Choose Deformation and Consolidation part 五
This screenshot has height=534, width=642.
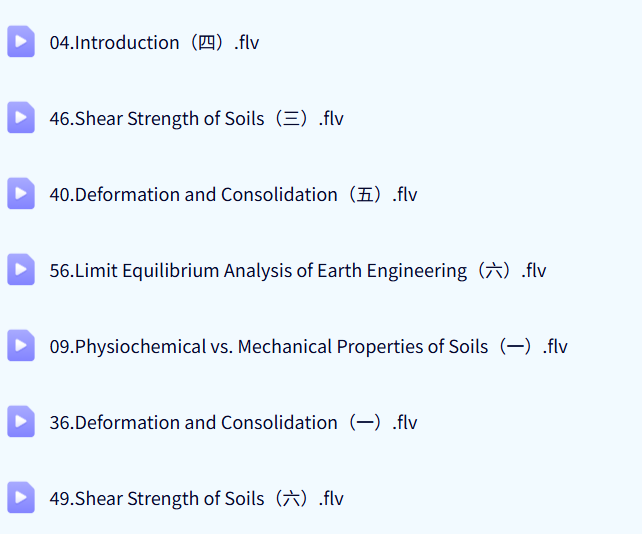click(x=233, y=195)
